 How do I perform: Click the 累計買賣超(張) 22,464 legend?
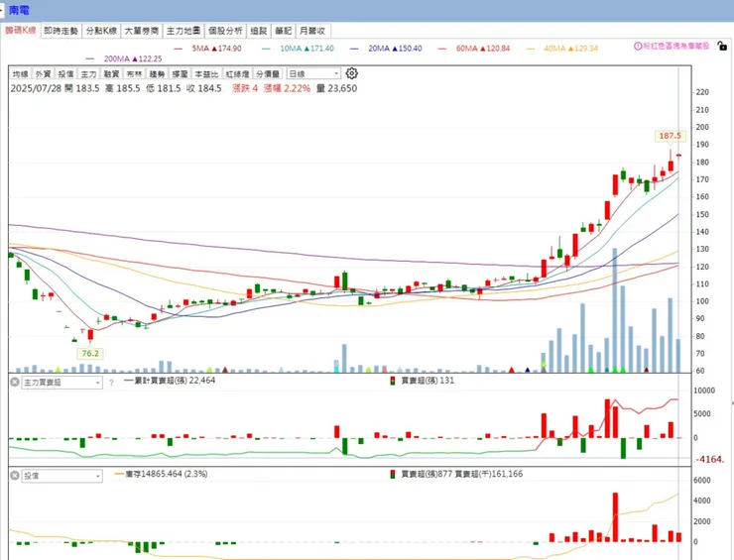point(170,381)
